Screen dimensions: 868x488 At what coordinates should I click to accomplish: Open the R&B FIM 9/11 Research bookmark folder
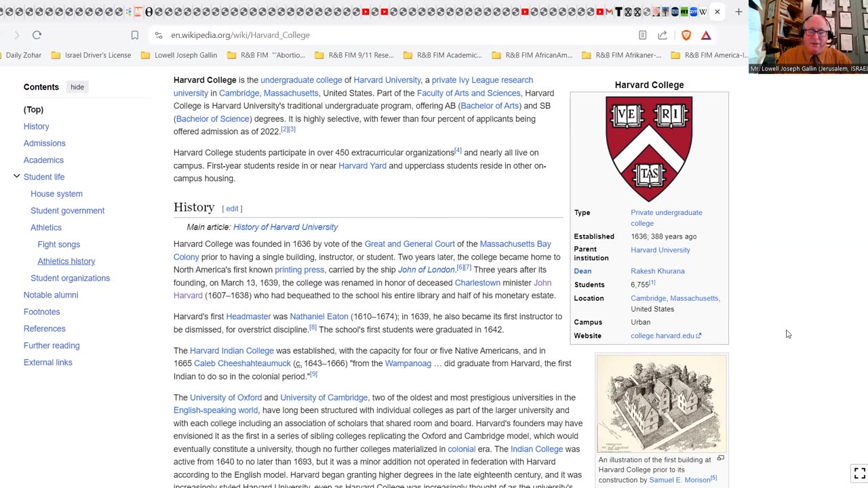pos(354,55)
